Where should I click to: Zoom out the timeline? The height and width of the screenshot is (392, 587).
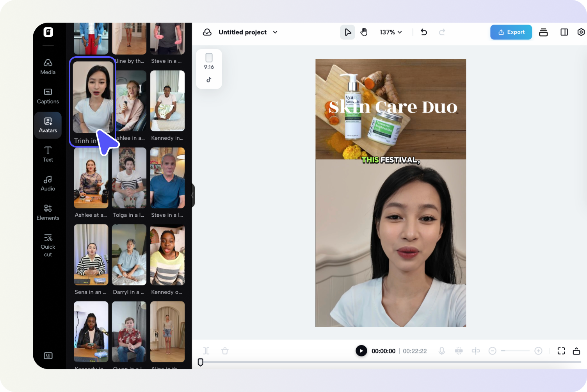pyautogui.click(x=493, y=351)
